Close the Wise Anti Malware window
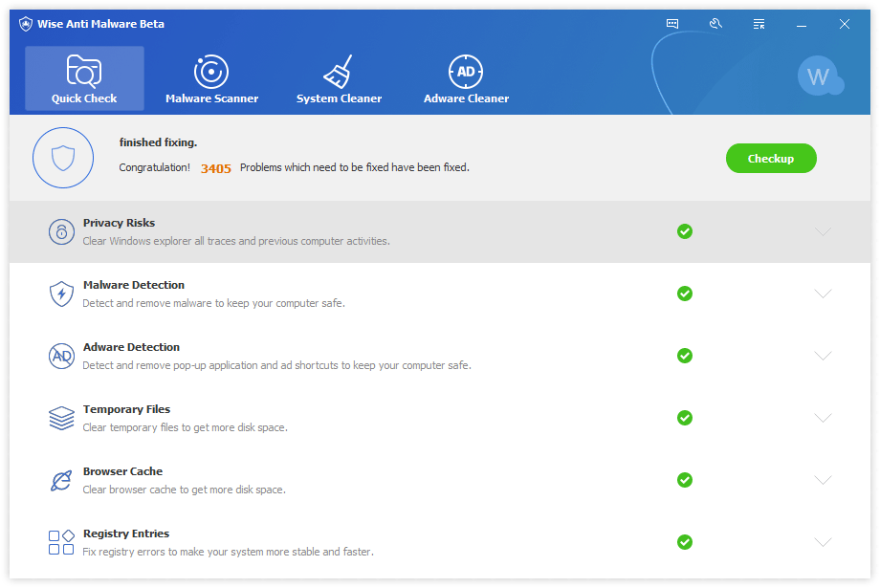This screenshot has width=880, height=588. point(844,24)
